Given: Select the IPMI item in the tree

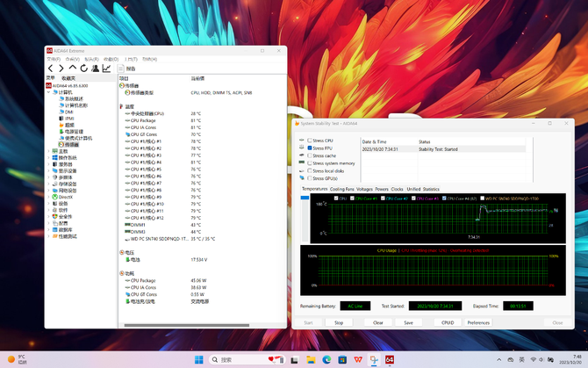Looking at the screenshot, I should click(x=67, y=119).
